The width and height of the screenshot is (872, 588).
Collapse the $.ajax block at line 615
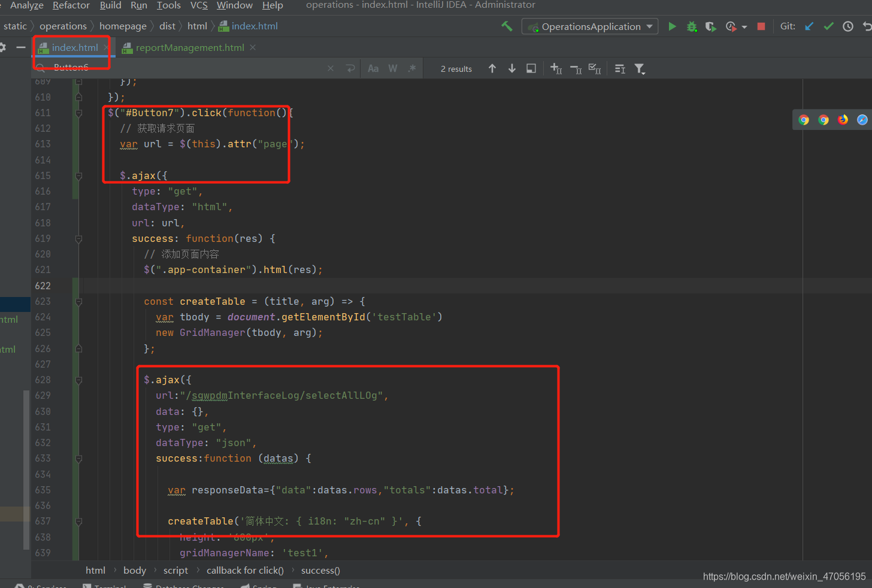click(78, 175)
